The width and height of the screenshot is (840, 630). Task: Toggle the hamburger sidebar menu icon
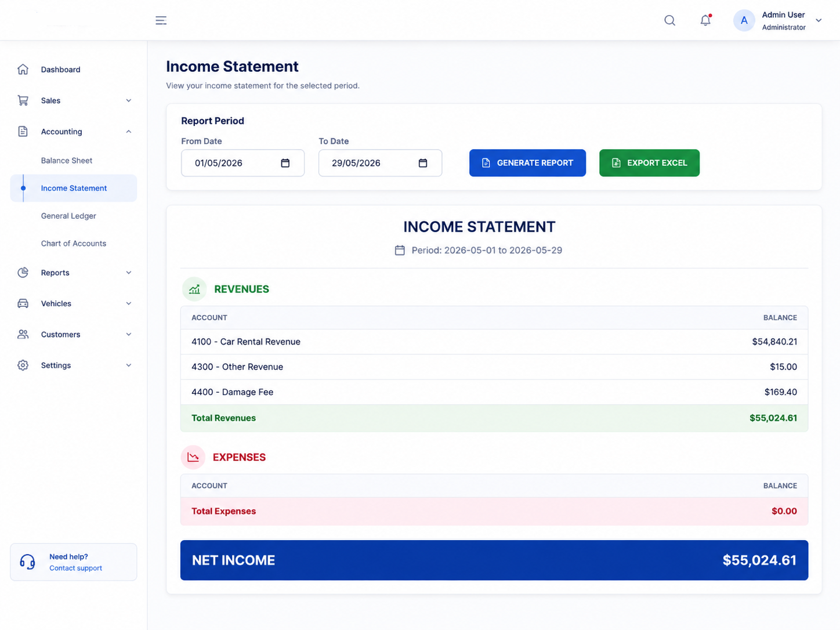[x=161, y=20]
